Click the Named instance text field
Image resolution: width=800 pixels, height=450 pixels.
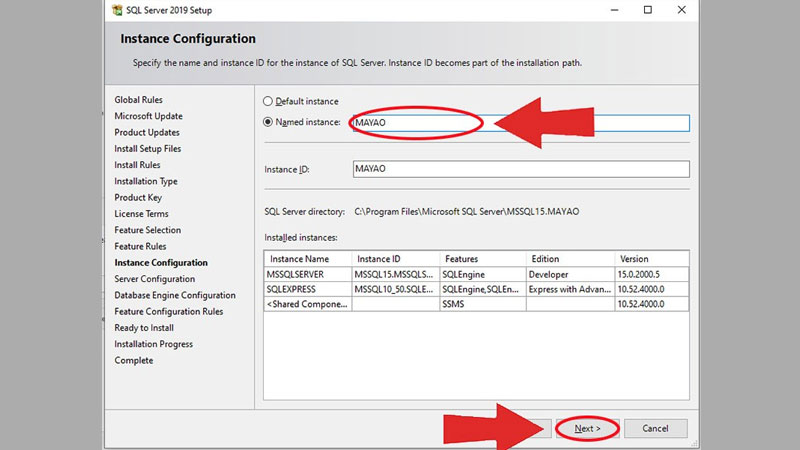pos(521,123)
